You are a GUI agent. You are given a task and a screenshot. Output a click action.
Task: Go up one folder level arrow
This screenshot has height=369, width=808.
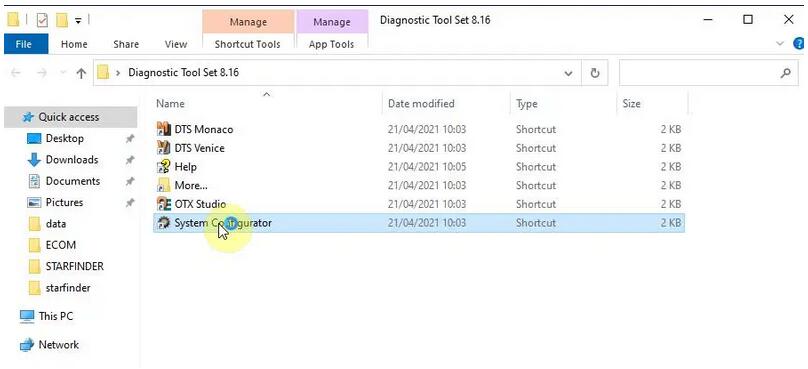click(81, 73)
